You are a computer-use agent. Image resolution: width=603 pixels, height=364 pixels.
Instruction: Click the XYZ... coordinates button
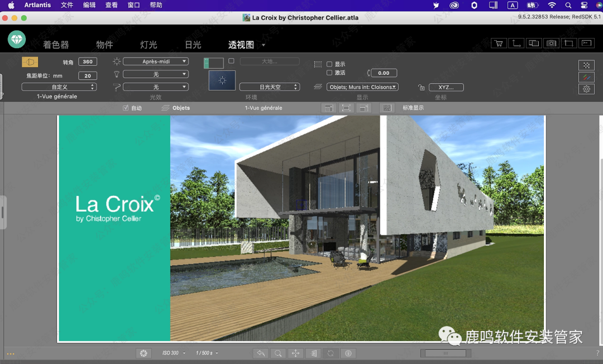point(446,87)
